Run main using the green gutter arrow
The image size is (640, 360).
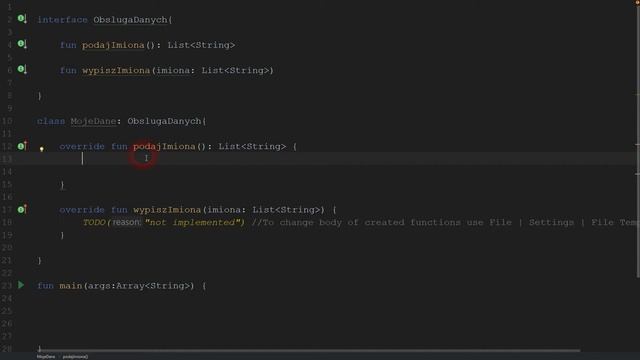point(21,285)
